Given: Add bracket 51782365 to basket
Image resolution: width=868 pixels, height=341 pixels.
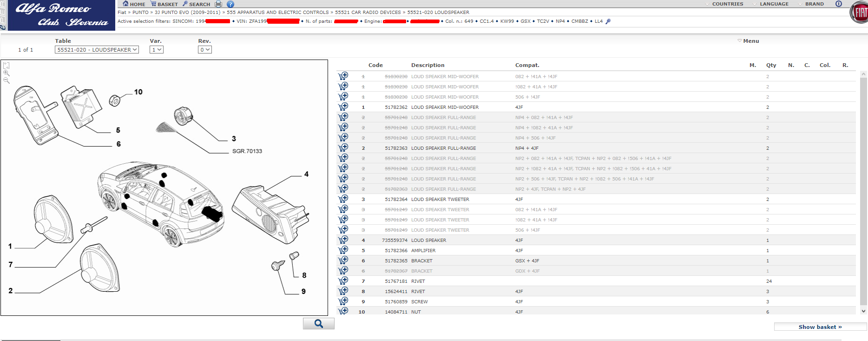Looking at the screenshot, I should click(x=343, y=260).
